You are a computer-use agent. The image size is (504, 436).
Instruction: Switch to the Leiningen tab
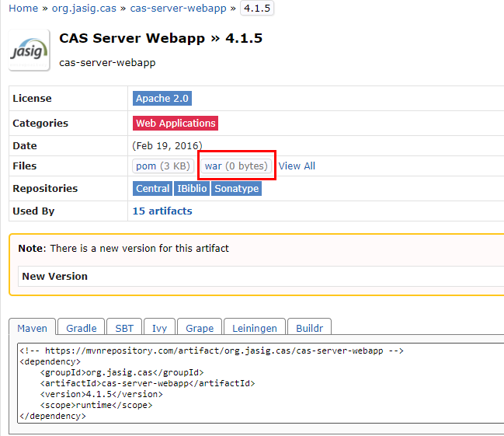(255, 328)
